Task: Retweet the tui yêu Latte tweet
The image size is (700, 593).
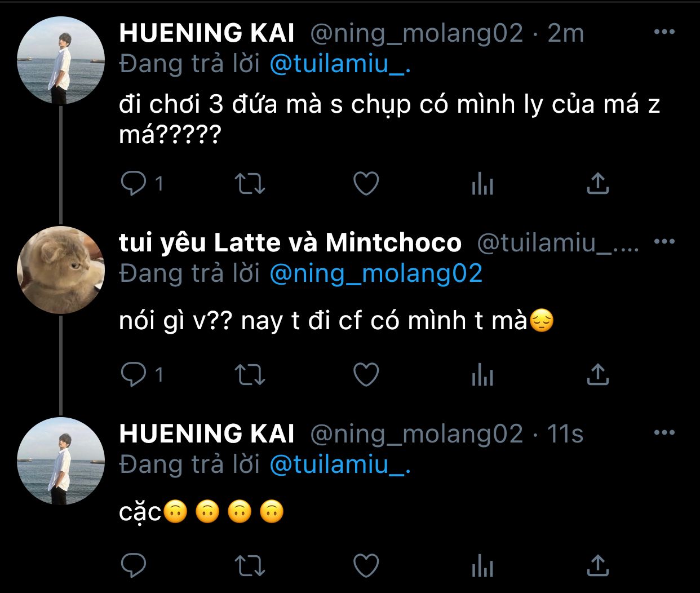Action: tap(249, 375)
